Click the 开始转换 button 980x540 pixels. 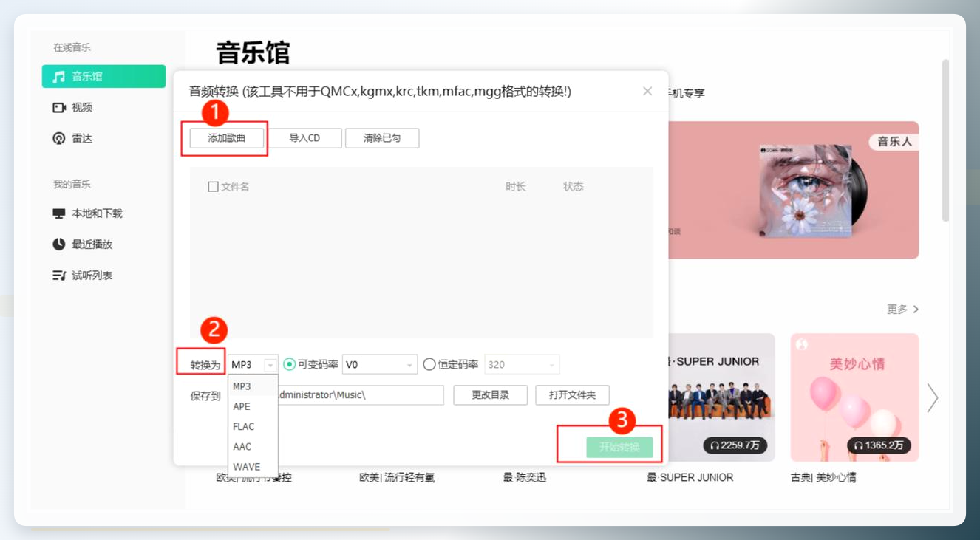619,447
